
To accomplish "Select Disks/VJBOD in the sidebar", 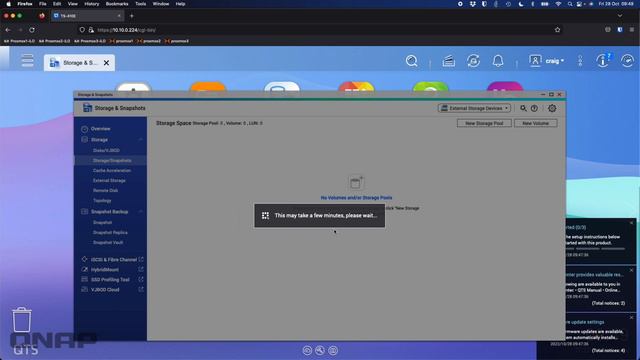I will coord(106,151).
